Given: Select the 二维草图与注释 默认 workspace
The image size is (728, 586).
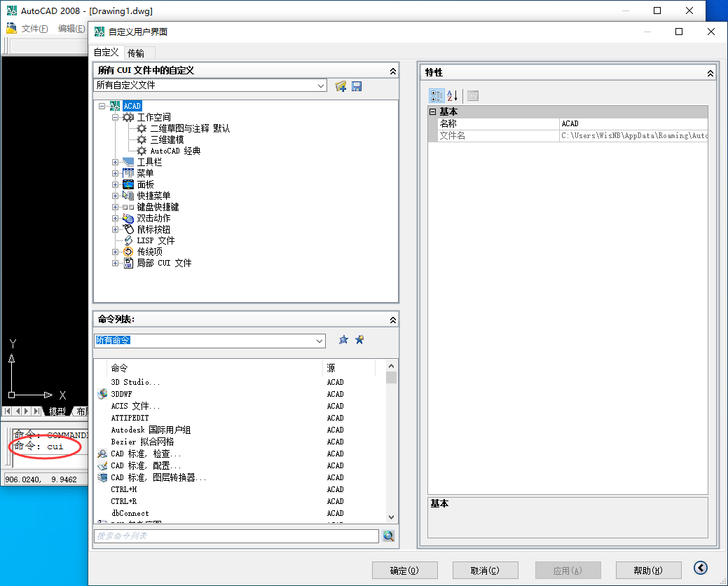Looking at the screenshot, I should click(x=190, y=128).
